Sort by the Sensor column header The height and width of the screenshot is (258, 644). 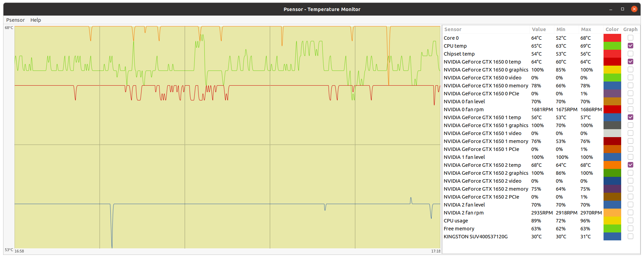pyautogui.click(x=453, y=29)
